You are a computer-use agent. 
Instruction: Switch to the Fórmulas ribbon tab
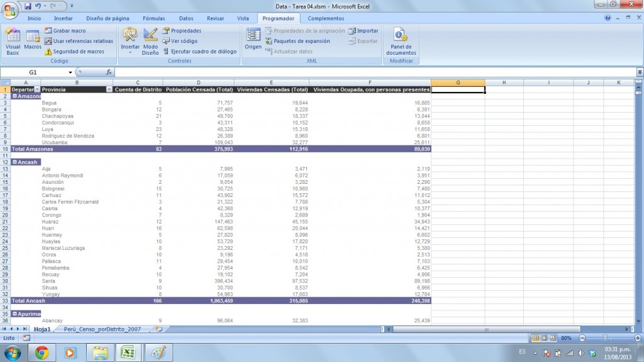pyautogui.click(x=154, y=18)
